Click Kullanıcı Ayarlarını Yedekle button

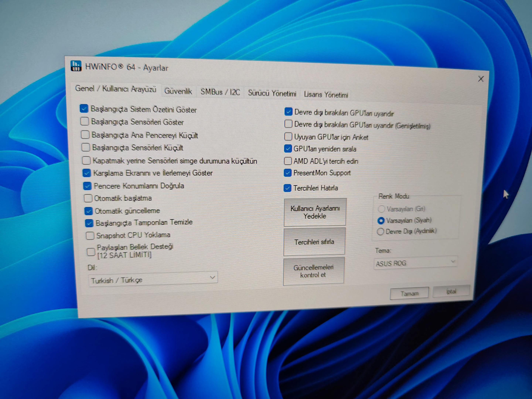click(x=315, y=212)
